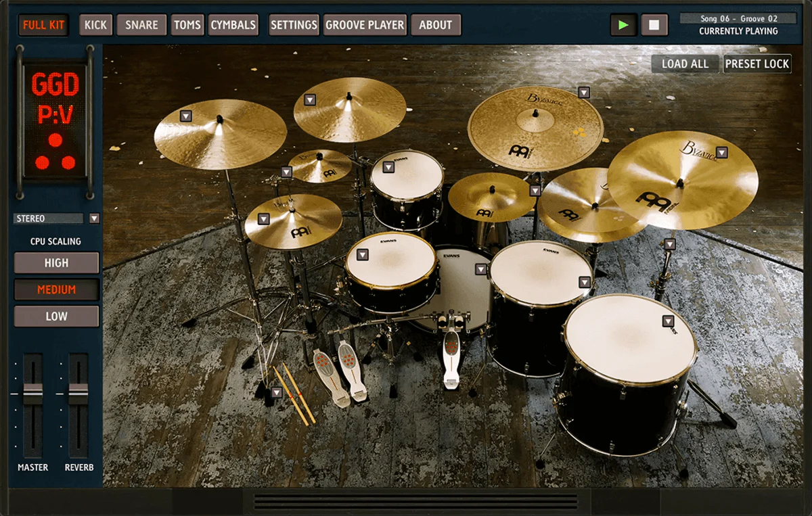
Task: Hit the large Byzance ride cymbal
Action: [535, 128]
